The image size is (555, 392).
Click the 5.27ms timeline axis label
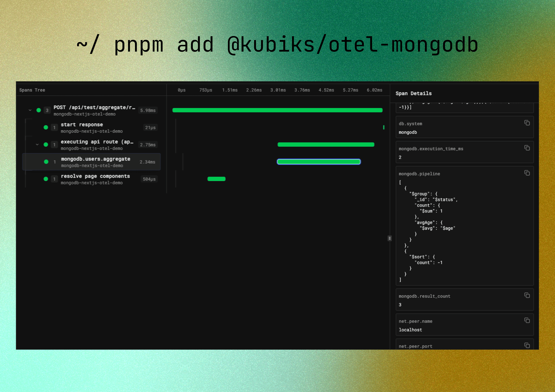pyautogui.click(x=351, y=90)
